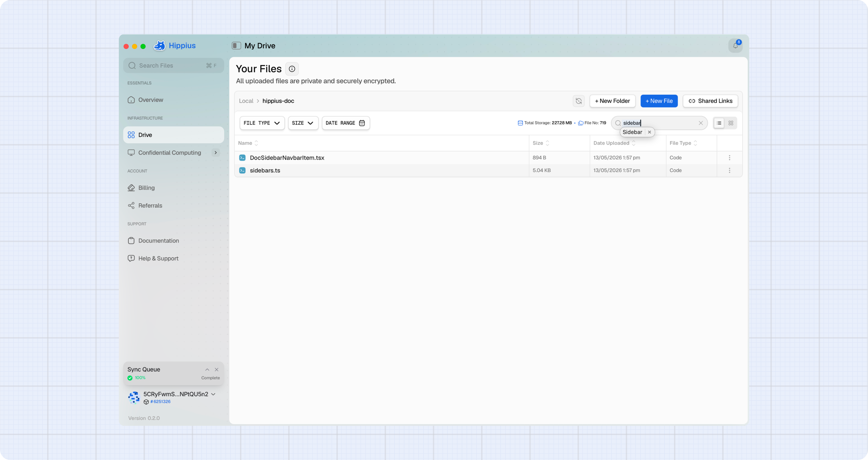The width and height of the screenshot is (868, 460).
Task: Go to Billing page
Action: tap(174, 188)
